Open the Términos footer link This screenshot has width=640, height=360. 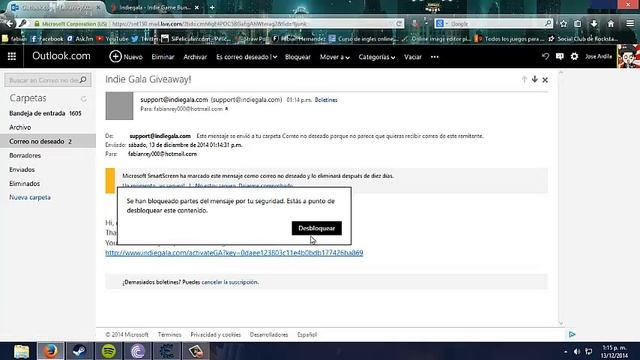(169, 334)
